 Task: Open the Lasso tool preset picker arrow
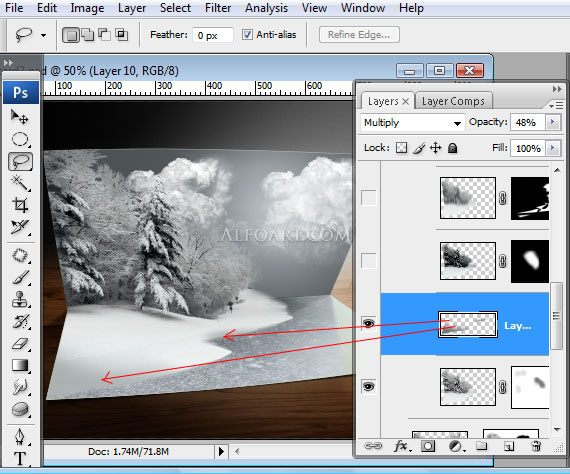[x=44, y=35]
